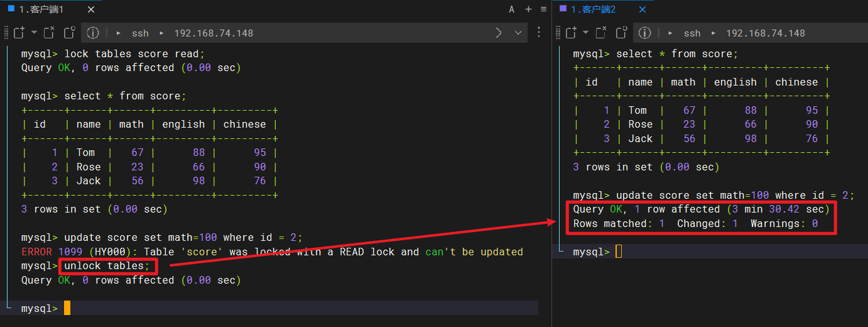
Task: Expand arrow before IP in 客户端2 bar
Action: pyautogui.click(x=713, y=33)
